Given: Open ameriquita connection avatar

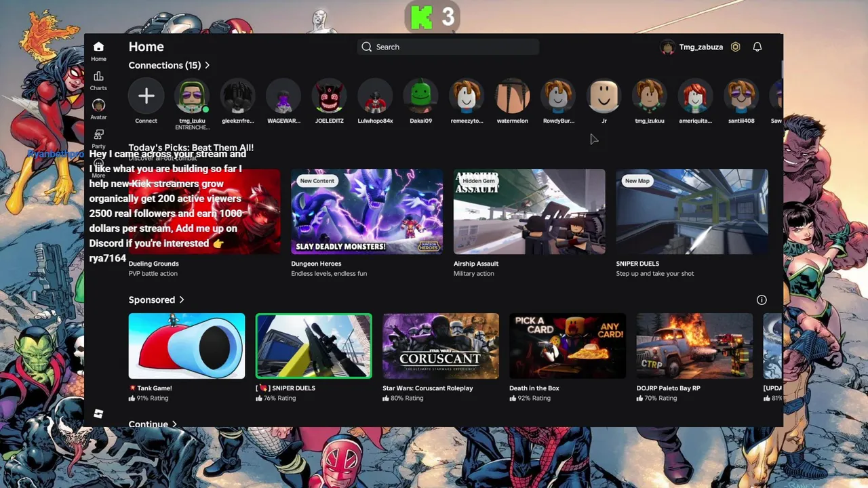Looking at the screenshot, I should (695, 96).
